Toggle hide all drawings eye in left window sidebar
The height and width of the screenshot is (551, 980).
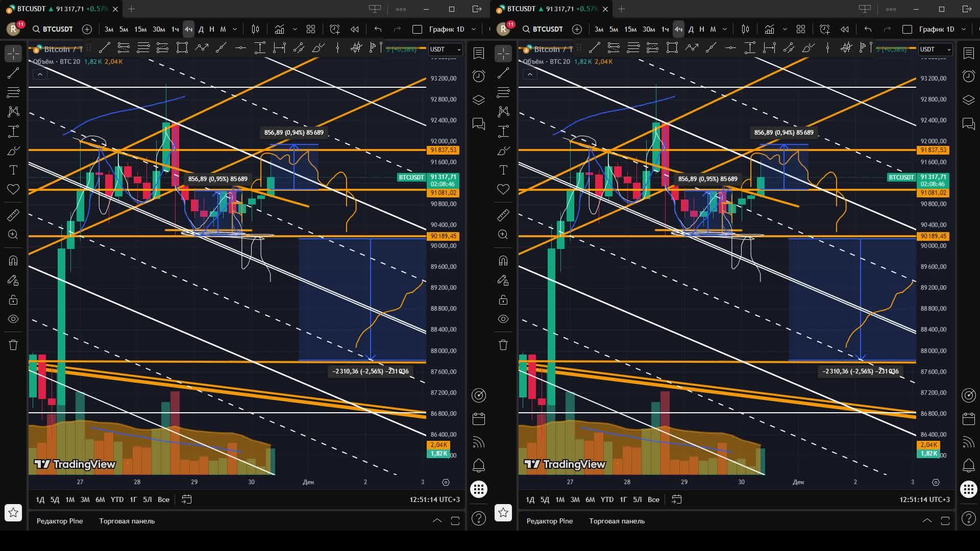point(13,319)
